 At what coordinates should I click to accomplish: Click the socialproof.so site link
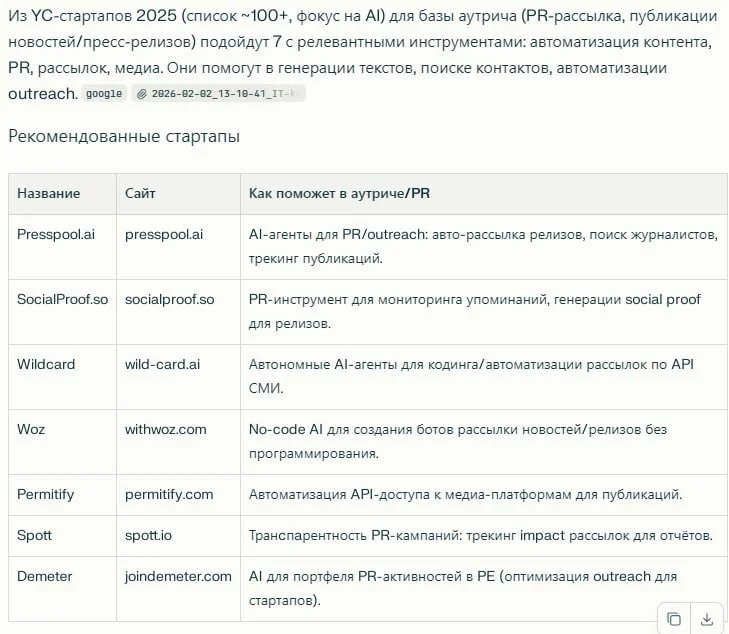tap(169, 300)
